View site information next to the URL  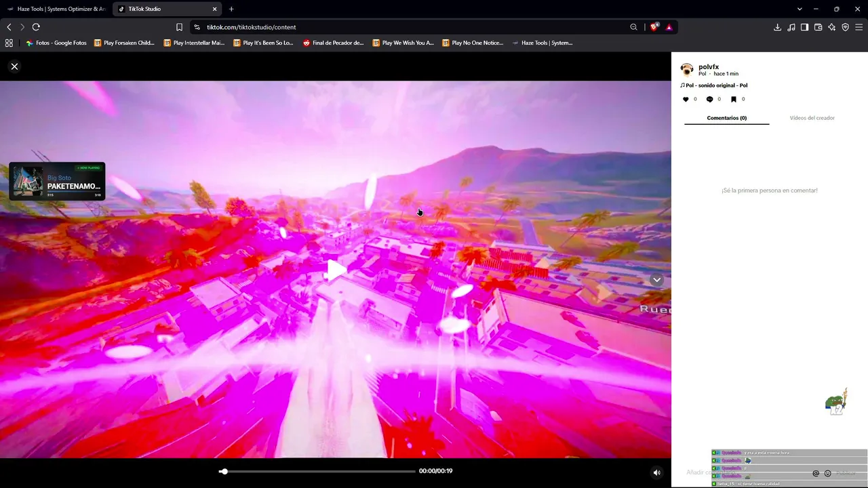[x=197, y=27]
